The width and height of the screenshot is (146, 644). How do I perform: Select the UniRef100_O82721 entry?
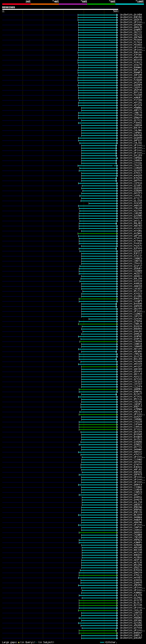[131, 35]
